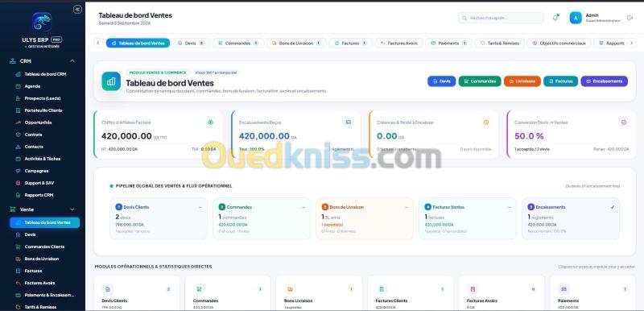Click the search magnifier icon
The height and width of the screenshot is (311, 644).
(x=464, y=18)
